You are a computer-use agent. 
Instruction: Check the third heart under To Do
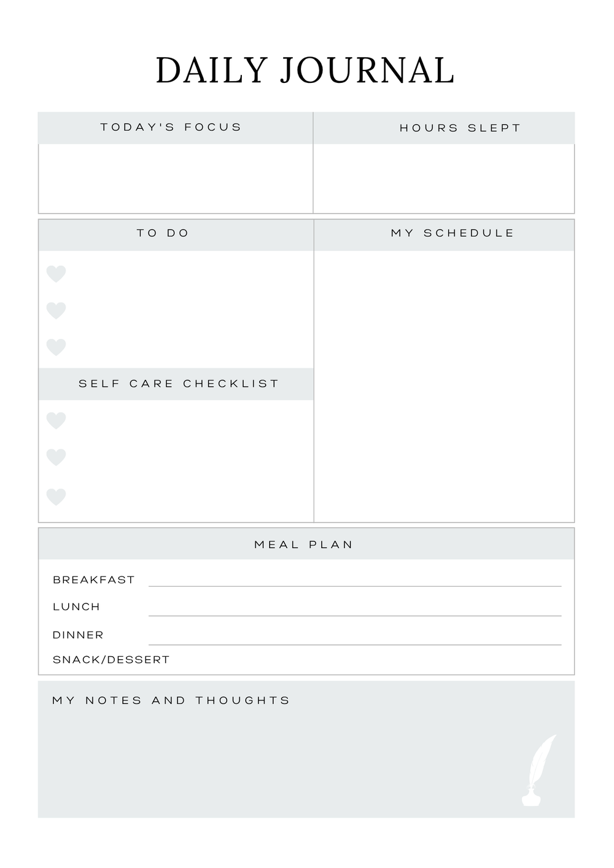[x=56, y=347]
